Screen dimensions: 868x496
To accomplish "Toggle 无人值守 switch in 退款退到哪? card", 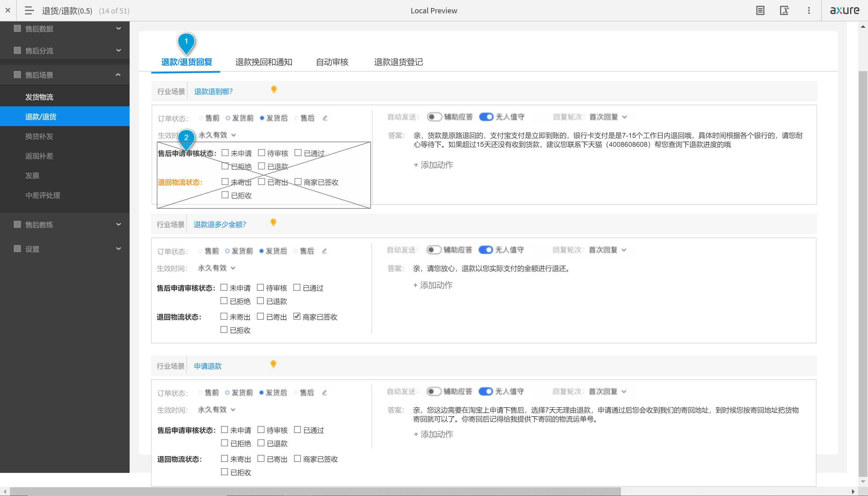I will coord(486,117).
